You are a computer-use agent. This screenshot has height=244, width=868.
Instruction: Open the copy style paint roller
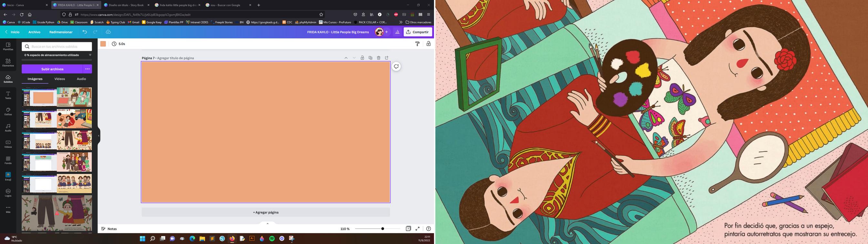(x=418, y=44)
